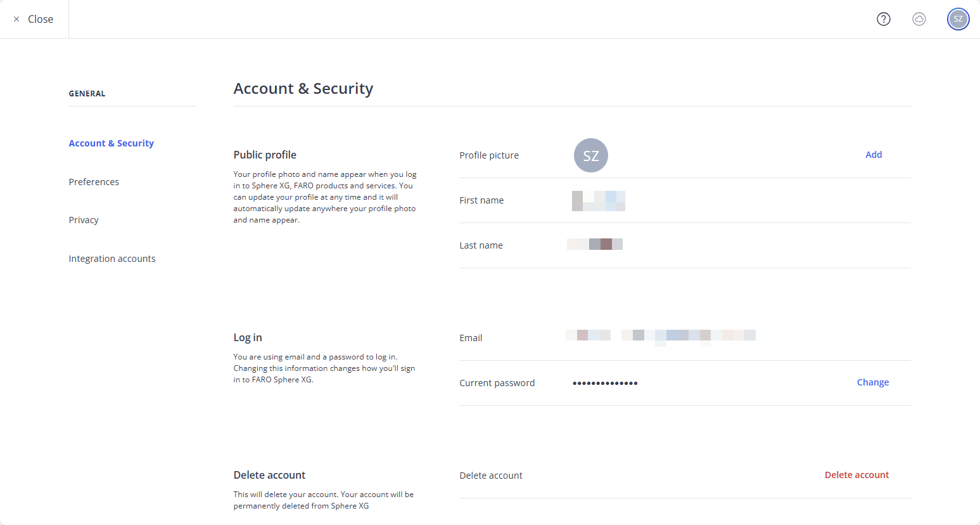The width and height of the screenshot is (980, 525).
Task: Click the Close button in top bar
Action: click(41, 19)
